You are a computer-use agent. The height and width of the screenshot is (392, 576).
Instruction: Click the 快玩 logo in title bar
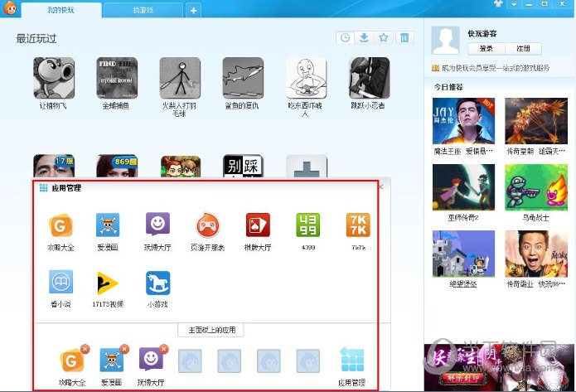coord(10,8)
